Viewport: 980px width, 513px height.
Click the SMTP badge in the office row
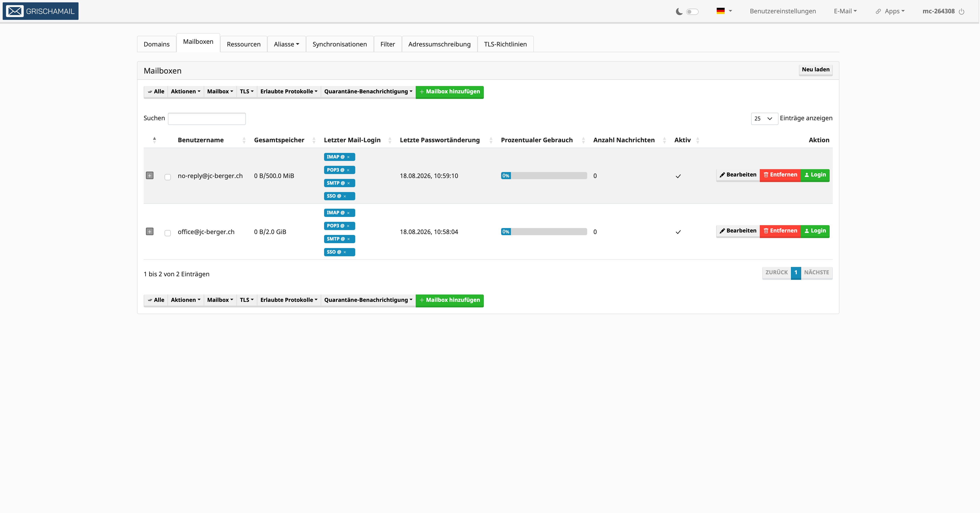(x=339, y=239)
